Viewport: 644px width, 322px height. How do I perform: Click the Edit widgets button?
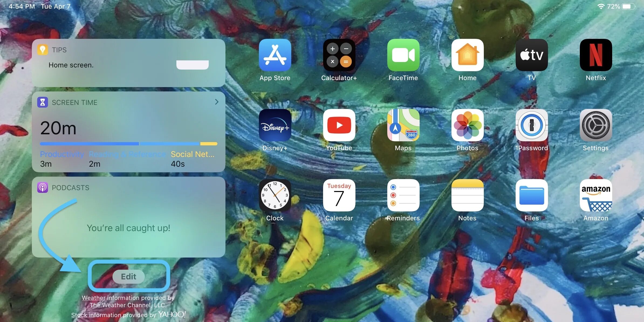pyautogui.click(x=129, y=276)
